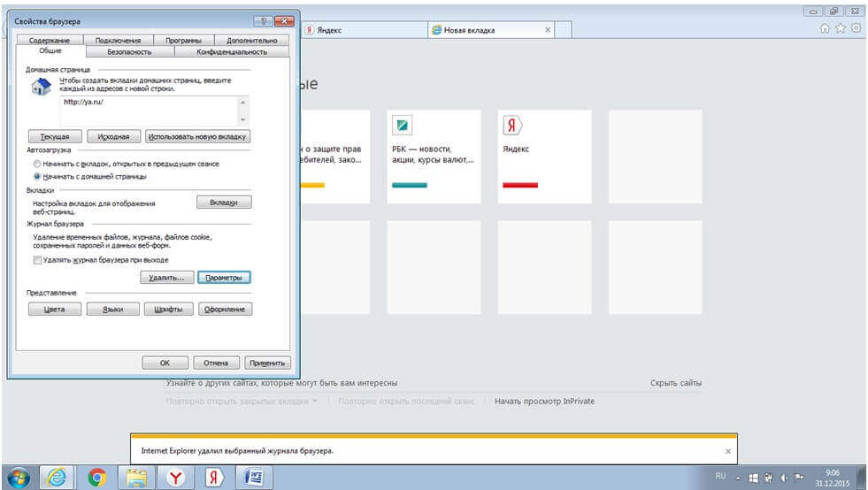Open Internet Explorer from the taskbar
This screenshot has width=868, height=490.
pos(58,478)
